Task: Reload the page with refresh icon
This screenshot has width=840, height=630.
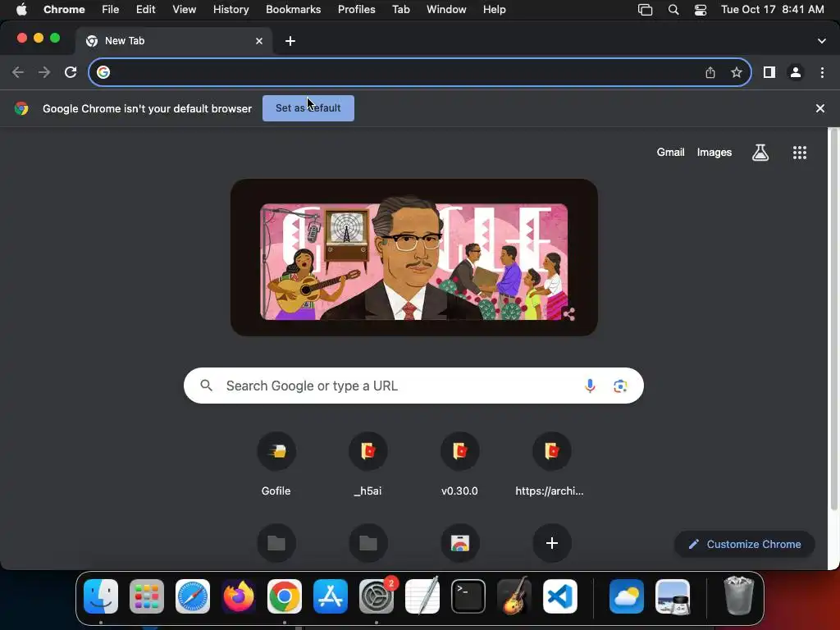Action: (x=71, y=72)
